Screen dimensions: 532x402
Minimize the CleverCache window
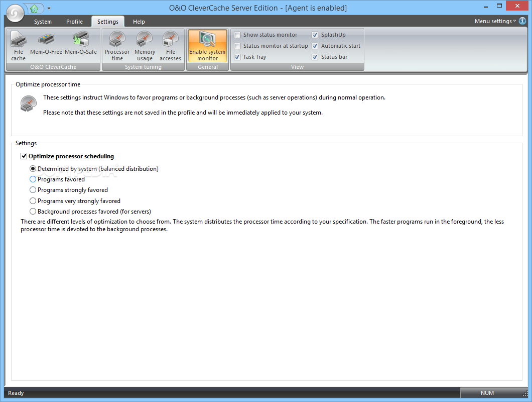click(486, 6)
